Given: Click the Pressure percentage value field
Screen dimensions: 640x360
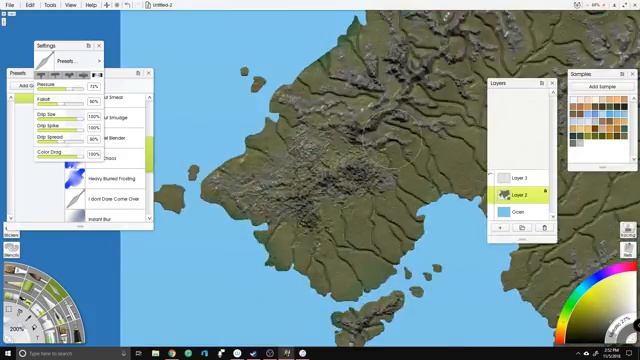Looking at the screenshot, I should tap(94, 87).
